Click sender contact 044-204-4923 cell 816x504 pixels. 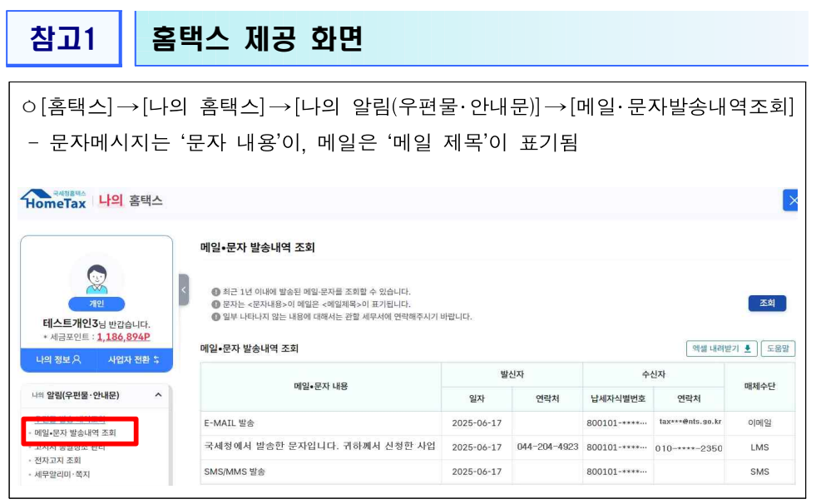click(x=547, y=447)
